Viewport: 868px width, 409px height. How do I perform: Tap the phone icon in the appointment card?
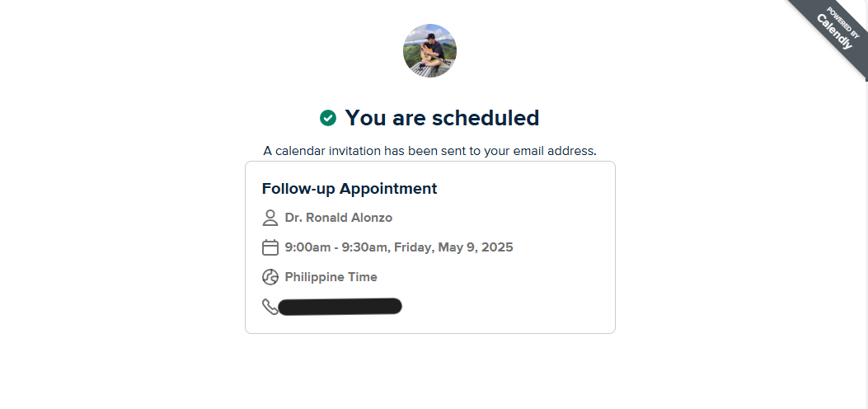click(x=270, y=307)
